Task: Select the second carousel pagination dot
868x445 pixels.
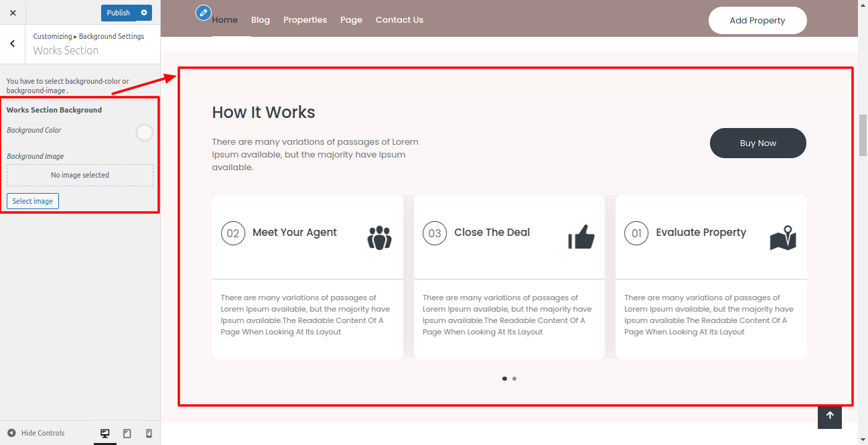Action: [x=514, y=379]
